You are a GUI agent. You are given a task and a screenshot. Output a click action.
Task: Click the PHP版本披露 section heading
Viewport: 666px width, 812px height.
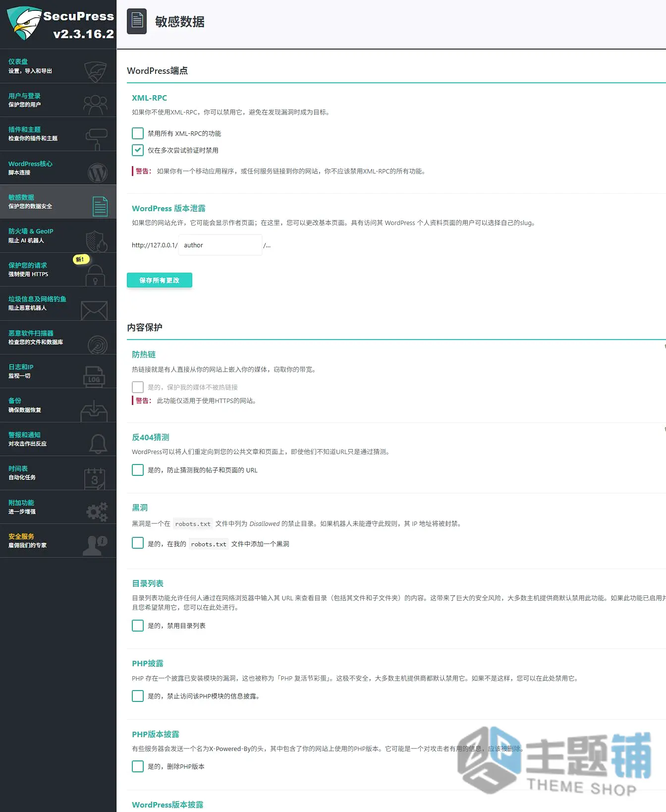pyautogui.click(x=156, y=734)
